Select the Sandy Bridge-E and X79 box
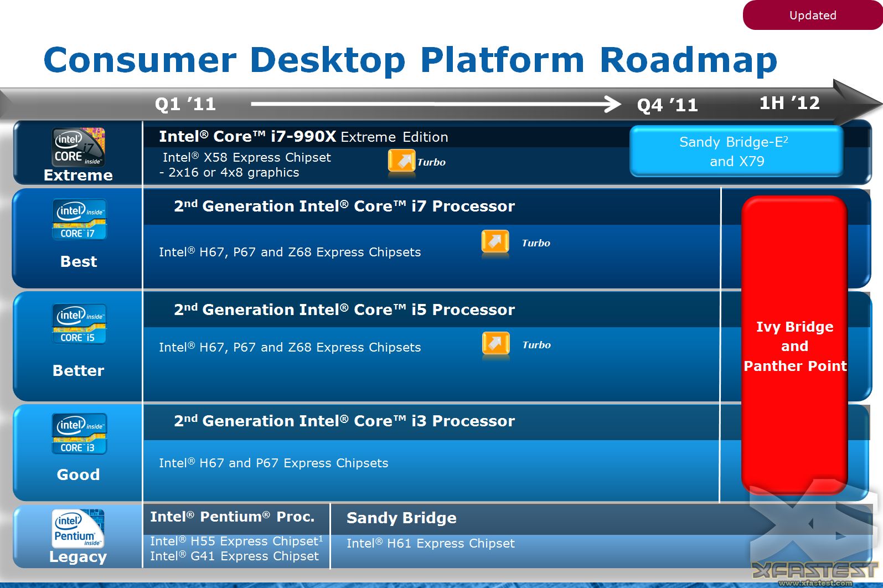The height and width of the screenshot is (588, 883). point(736,152)
